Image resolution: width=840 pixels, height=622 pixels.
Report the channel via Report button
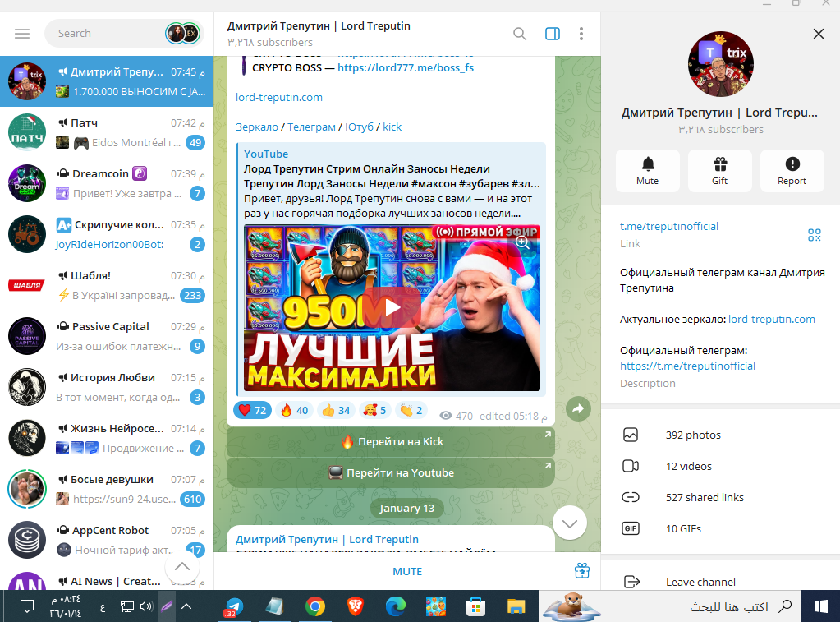(x=792, y=171)
